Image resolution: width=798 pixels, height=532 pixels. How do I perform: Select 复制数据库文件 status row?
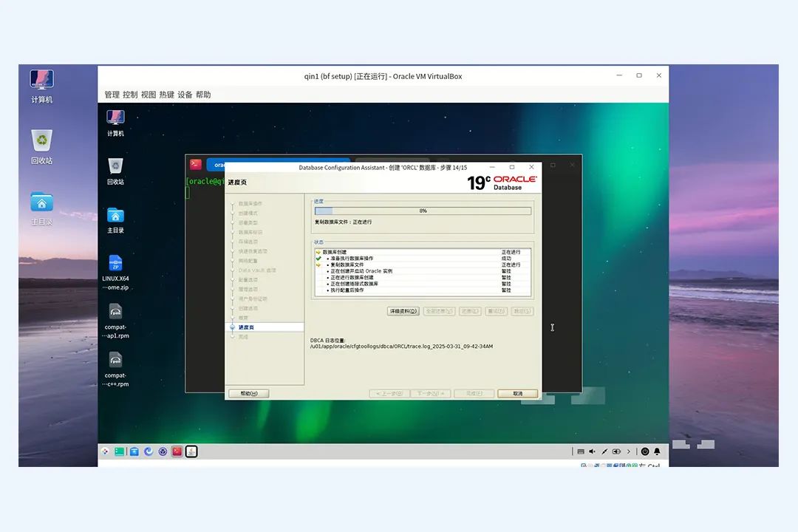point(423,265)
